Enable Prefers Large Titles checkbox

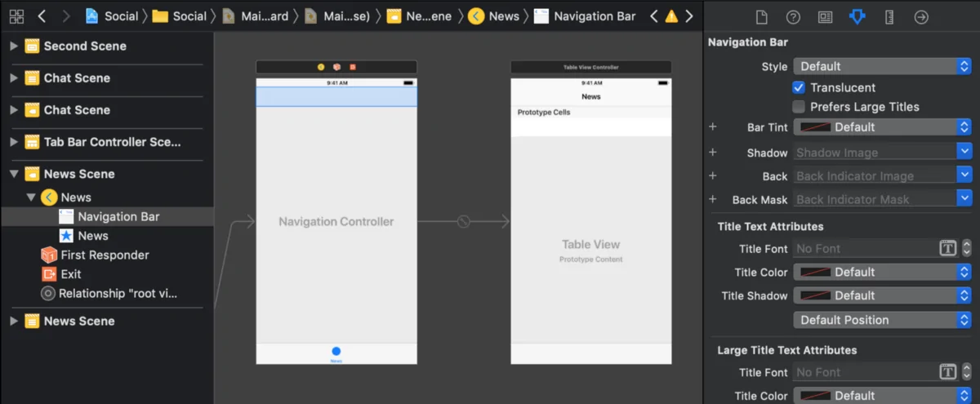point(799,107)
